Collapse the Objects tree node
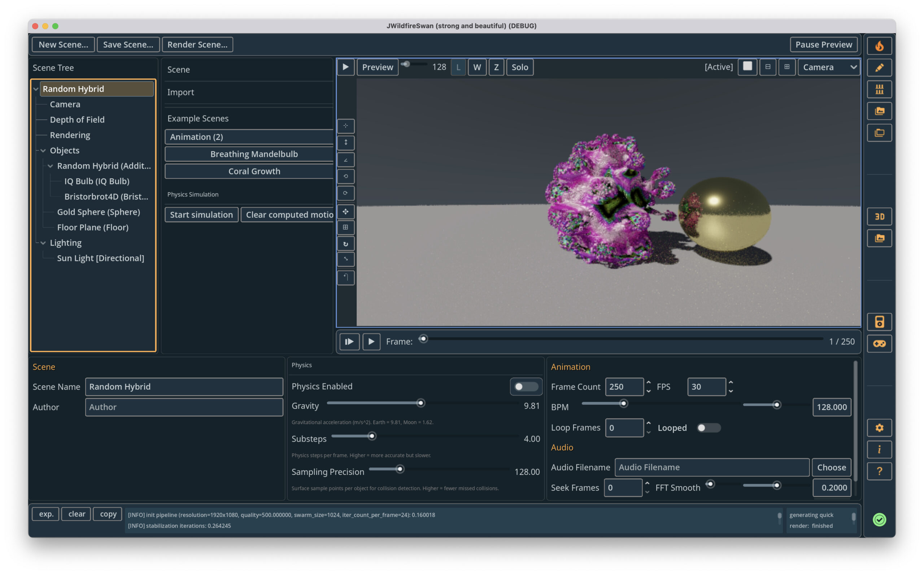 pyautogui.click(x=43, y=151)
